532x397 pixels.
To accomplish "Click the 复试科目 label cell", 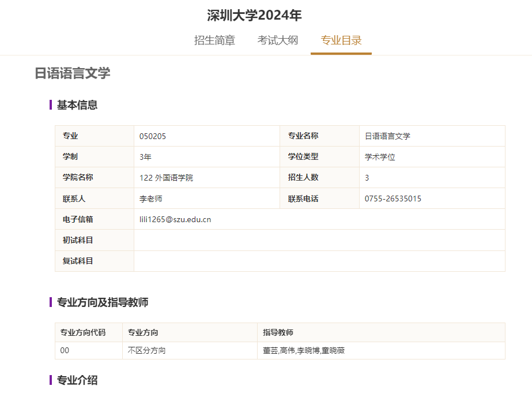I will tap(95, 261).
